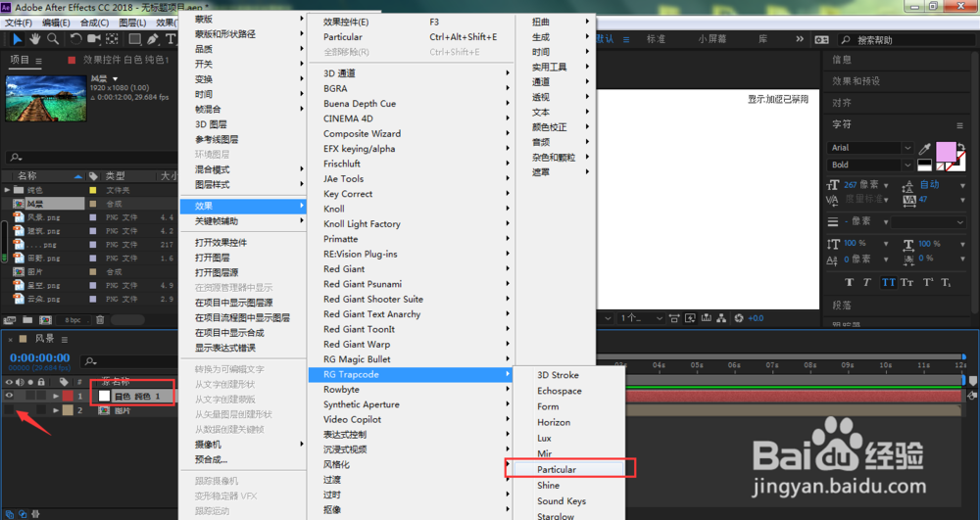Click the eyedropper in the Character panel
Image resolution: width=980 pixels, height=520 pixels.
[924, 149]
